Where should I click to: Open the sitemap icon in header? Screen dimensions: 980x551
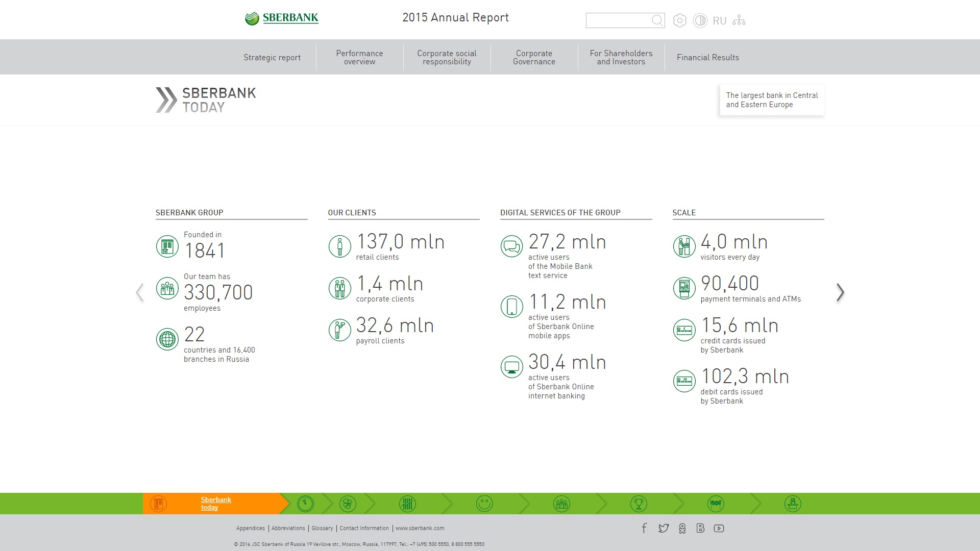click(739, 20)
